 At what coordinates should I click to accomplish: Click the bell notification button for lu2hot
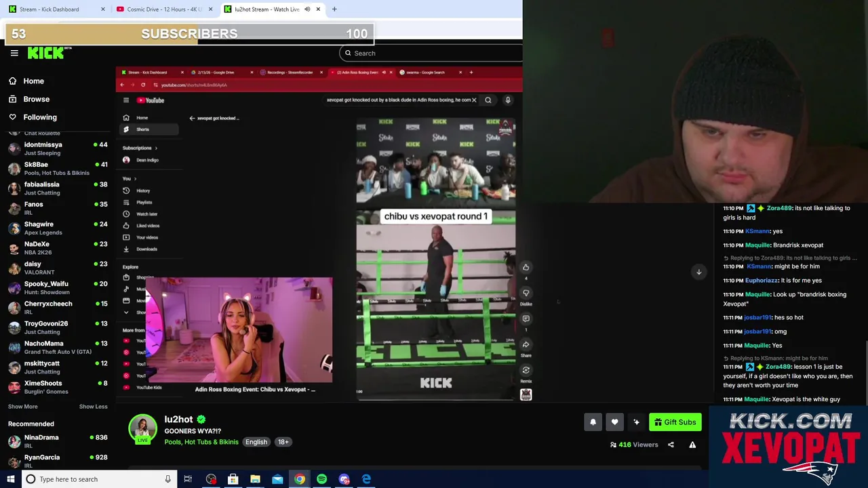(x=593, y=422)
